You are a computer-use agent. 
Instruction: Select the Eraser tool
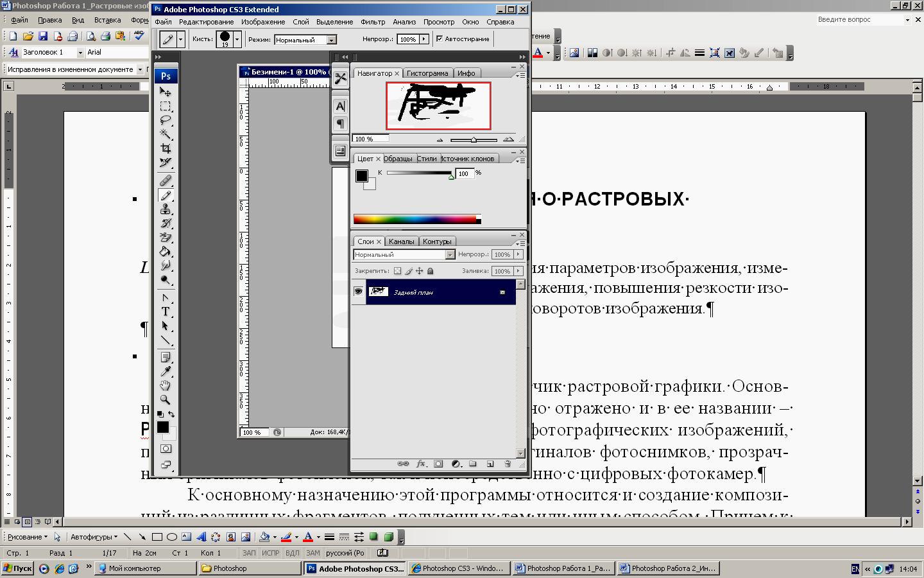166,238
